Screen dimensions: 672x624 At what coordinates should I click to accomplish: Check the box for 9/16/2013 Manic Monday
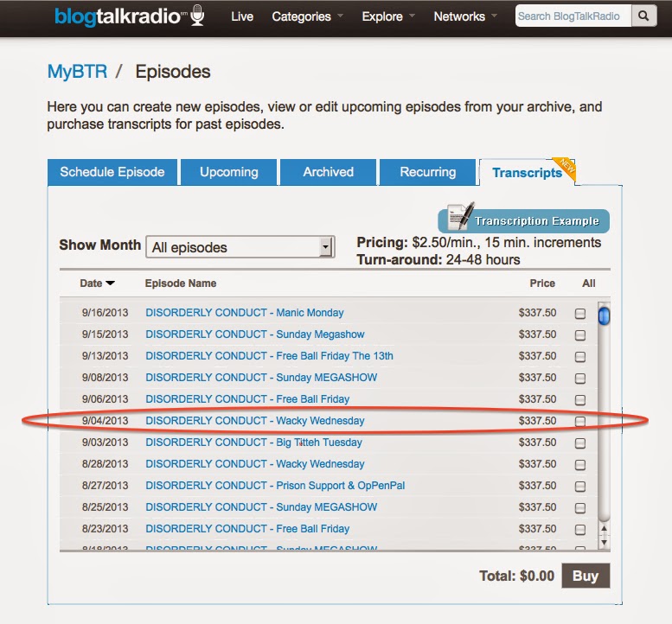[x=579, y=314]
